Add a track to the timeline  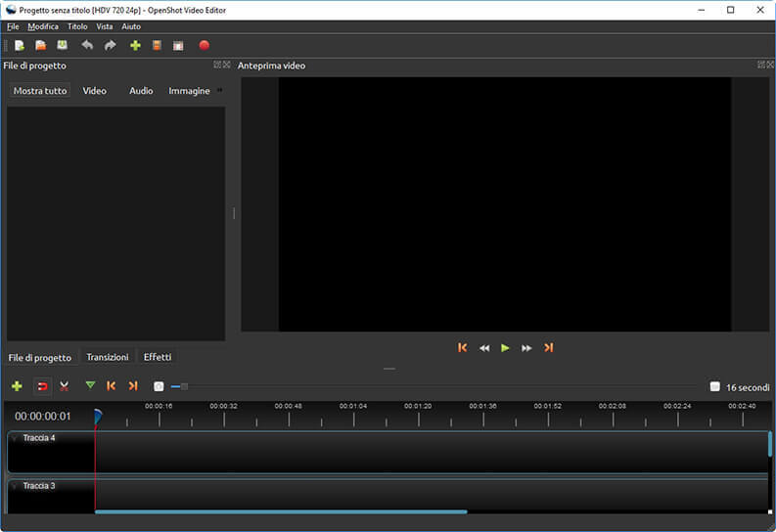coord(17,386)
